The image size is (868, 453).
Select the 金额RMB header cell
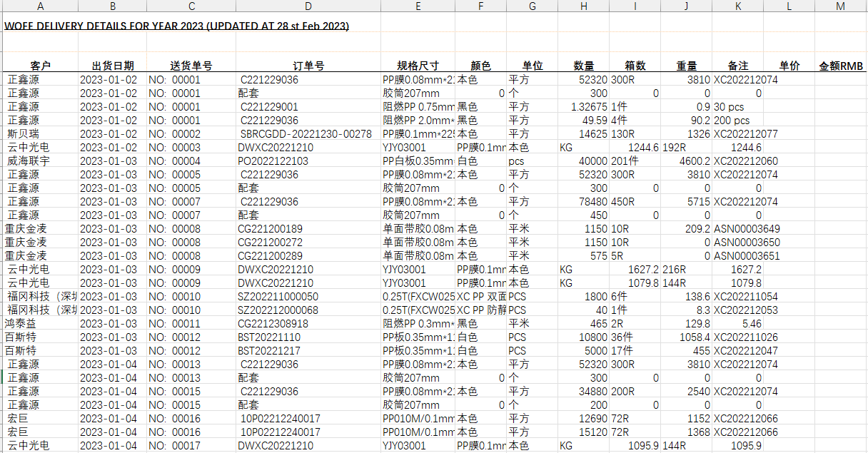point(841,66)
